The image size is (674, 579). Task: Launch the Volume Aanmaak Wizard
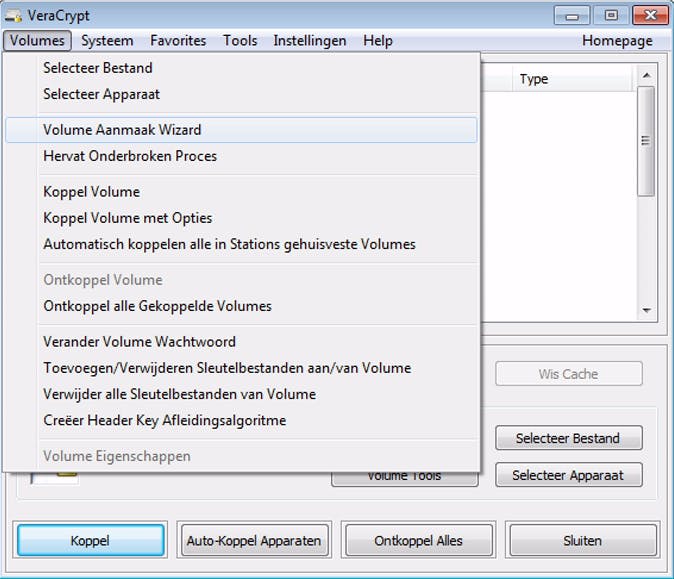pyautogui.click(x=241, y=130)
